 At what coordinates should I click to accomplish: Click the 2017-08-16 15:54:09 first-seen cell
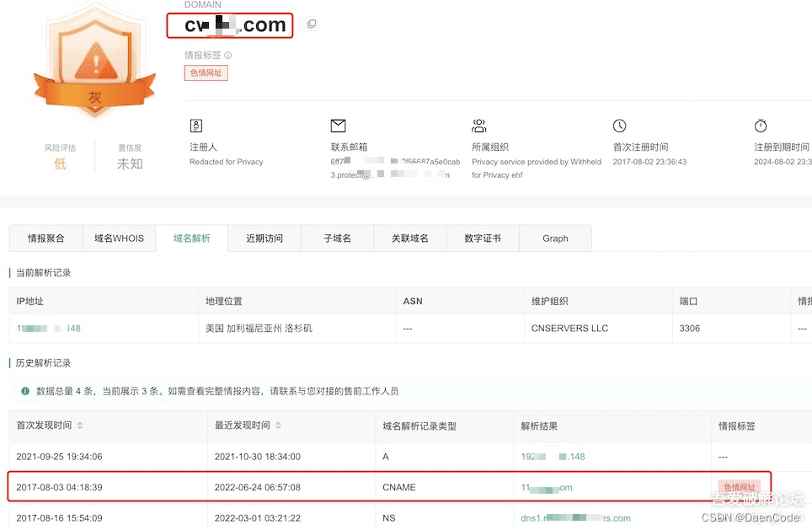pos(59,517)
